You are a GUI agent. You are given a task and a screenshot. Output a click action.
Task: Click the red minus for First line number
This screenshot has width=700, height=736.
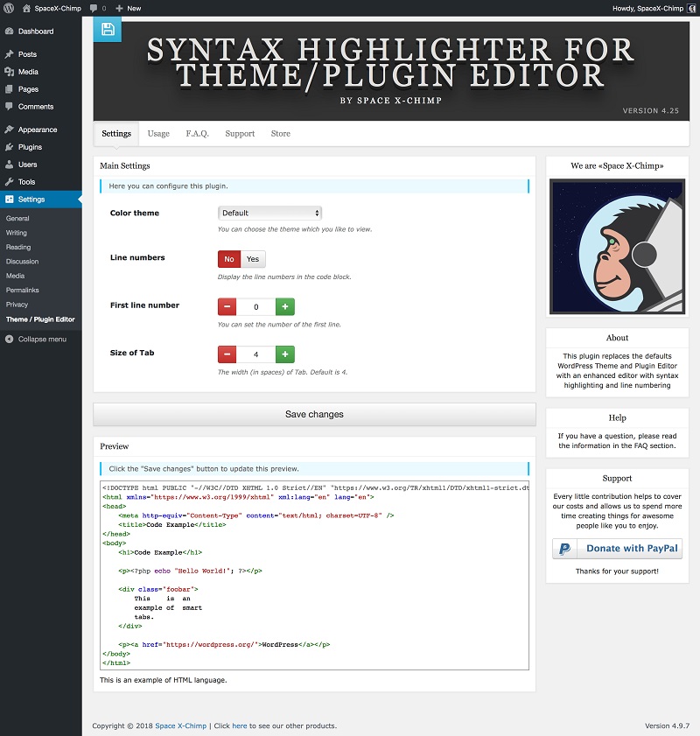[x=227, y=307]
